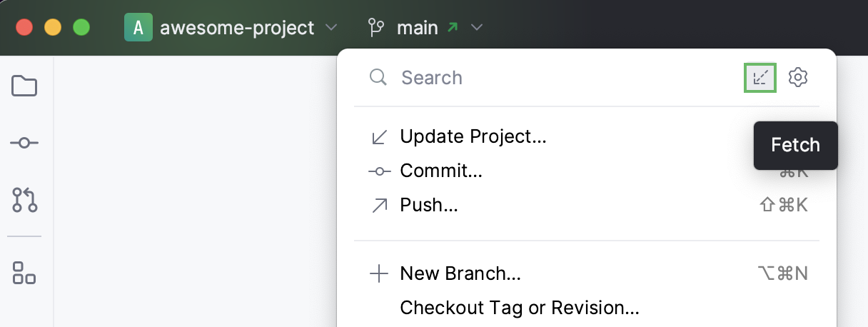868x327 pixels.
Task: Select Push… menu entry
Action: click(x=428, y=206)
